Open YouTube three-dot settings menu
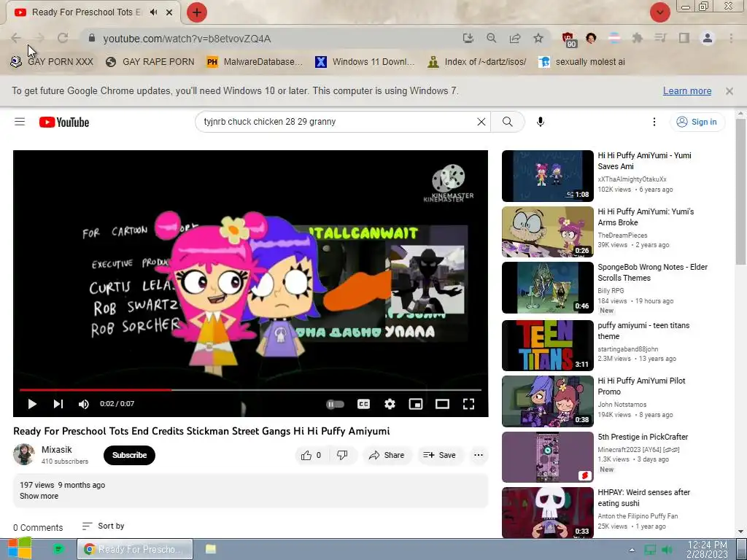This screenshot has height=560, width=747. point(654,122)
